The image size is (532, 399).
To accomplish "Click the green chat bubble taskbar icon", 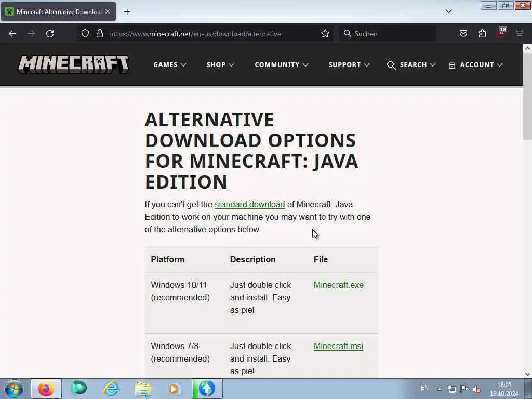I will point(78,389).
